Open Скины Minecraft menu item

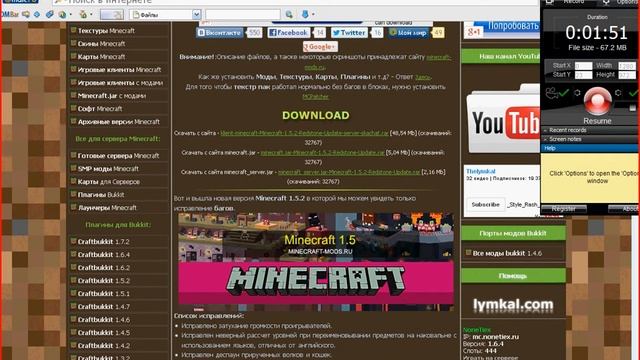pyautogui.click(x=101, y=44)
